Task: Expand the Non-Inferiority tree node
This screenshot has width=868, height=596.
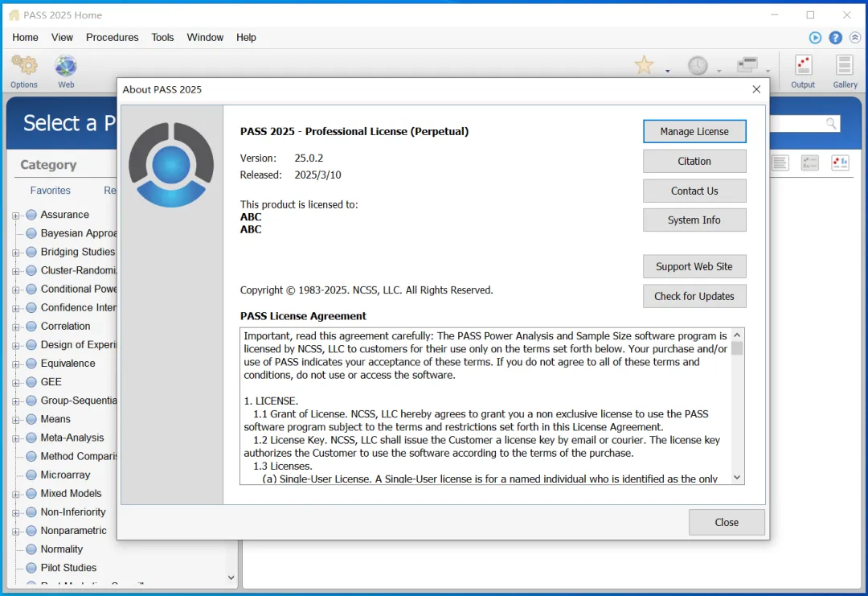Action: pos(16,513)
